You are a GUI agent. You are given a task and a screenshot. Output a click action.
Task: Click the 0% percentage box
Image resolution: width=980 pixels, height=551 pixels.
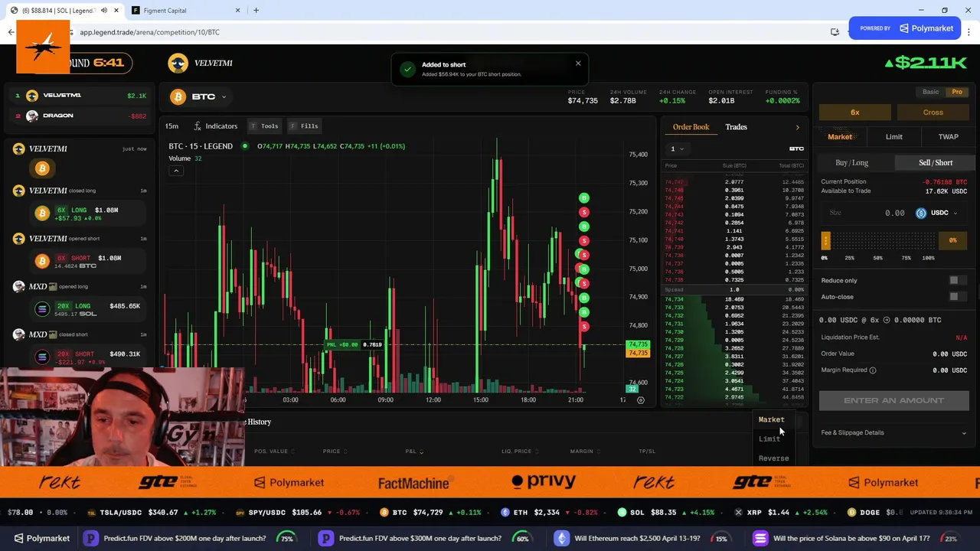952,240
